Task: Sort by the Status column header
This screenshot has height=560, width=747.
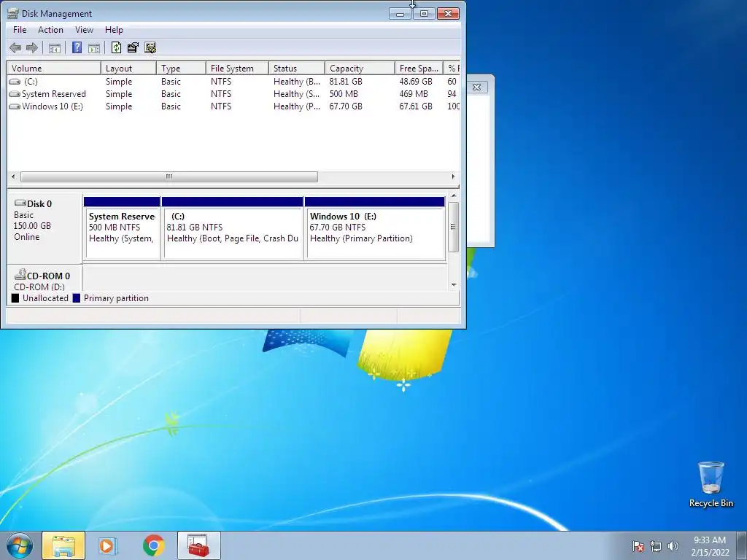Action: point(297,68)
